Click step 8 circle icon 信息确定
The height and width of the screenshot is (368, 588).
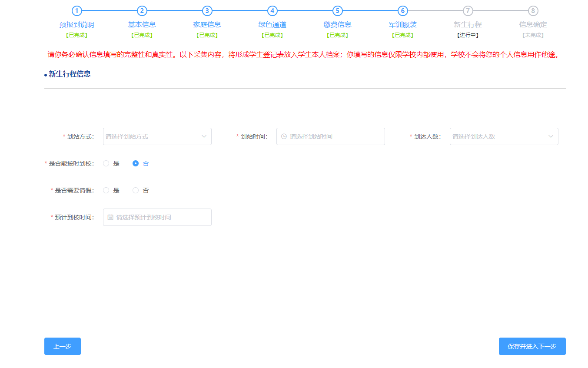(533, 11)
